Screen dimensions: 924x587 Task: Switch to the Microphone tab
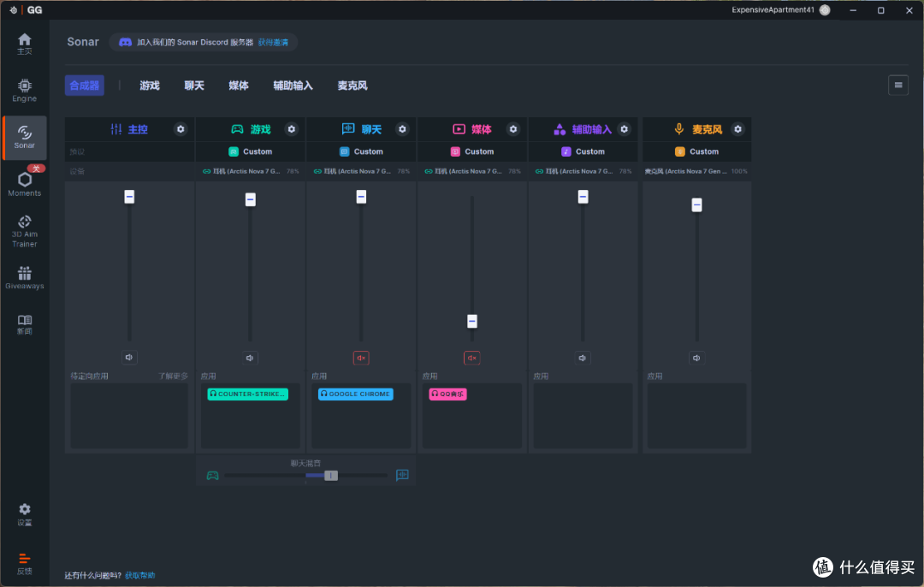(352, 86)
